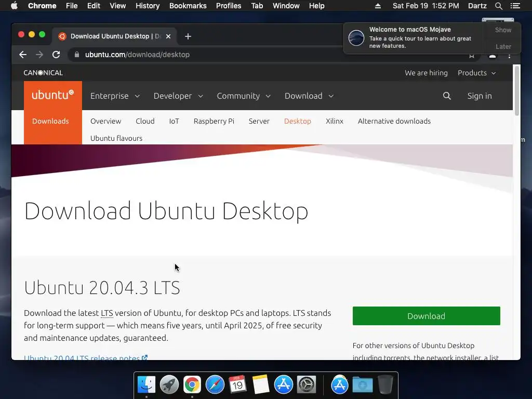Open the site search magnifier icon
532x399 pixels.
[x=447, y=96]
